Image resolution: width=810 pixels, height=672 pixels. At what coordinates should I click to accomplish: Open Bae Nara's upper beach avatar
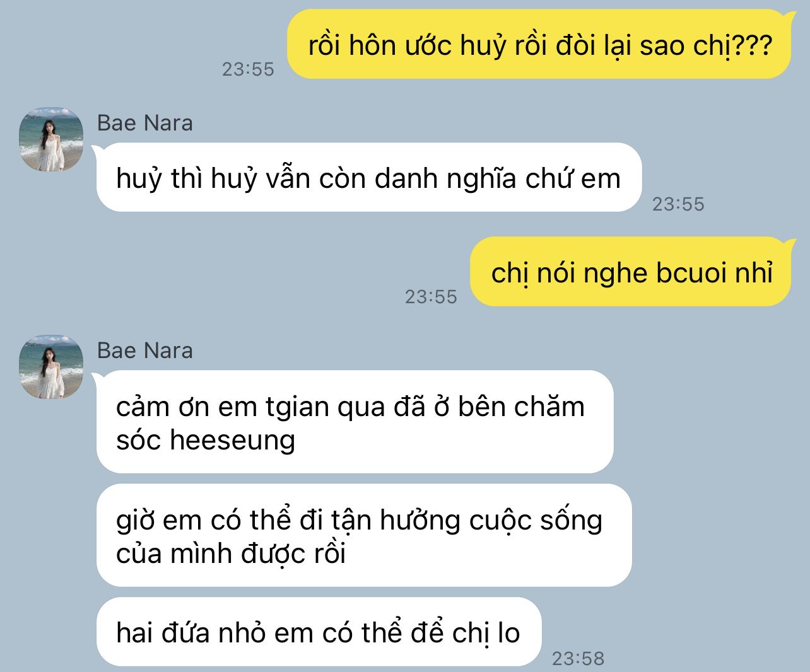pos(51,139)
